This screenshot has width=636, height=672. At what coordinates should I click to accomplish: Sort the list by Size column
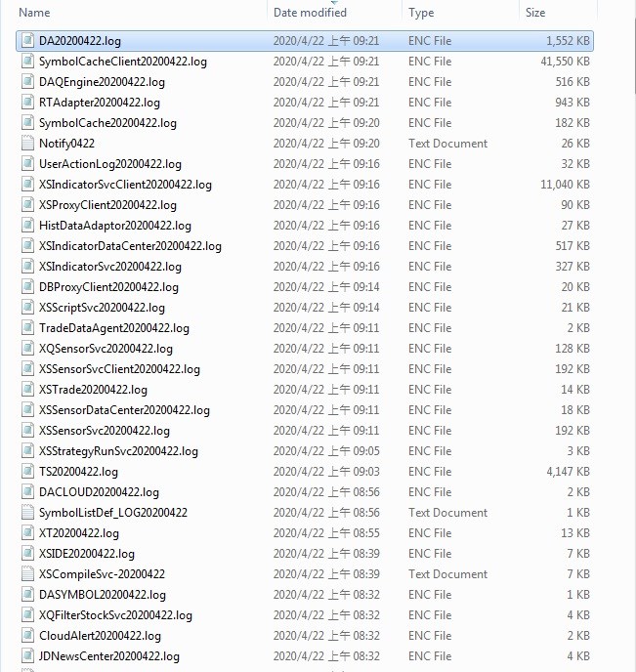click(536, 13)
